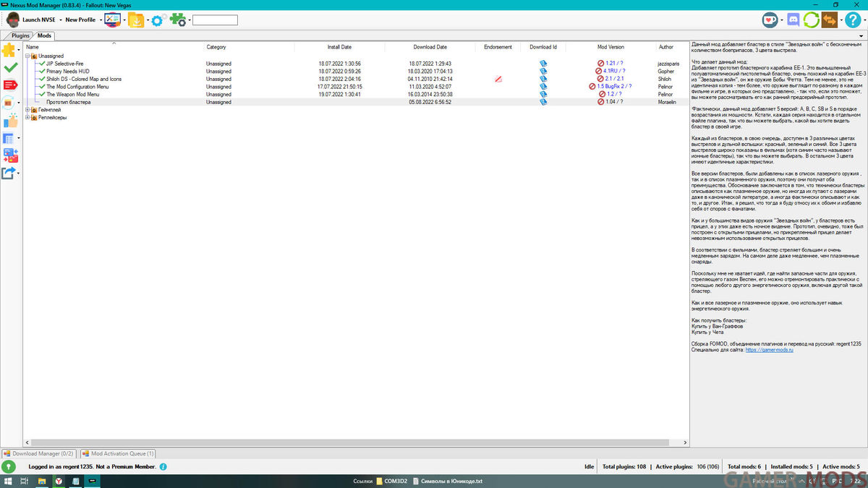Click the circular box update icon in sidebar
868x488 pixels.
(x=10, y=103)
